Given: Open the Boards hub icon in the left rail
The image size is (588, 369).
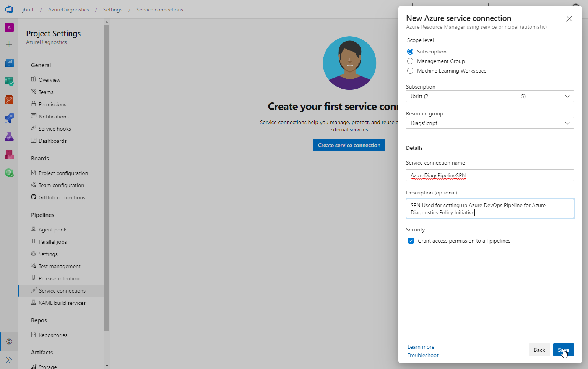Looking at the screenshot, I should click(9, 63).
